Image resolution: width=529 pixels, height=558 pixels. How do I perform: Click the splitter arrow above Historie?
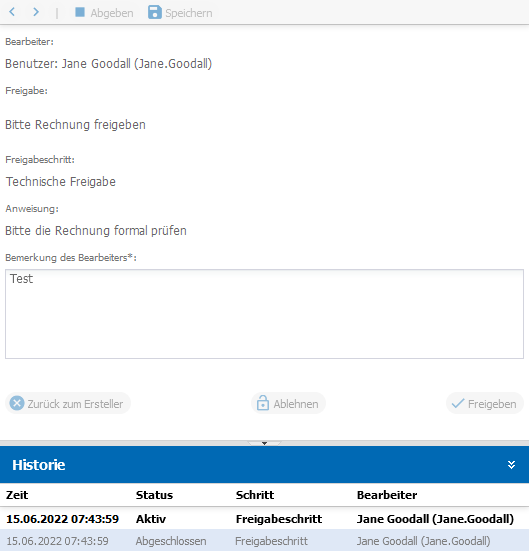pos(264,443)
